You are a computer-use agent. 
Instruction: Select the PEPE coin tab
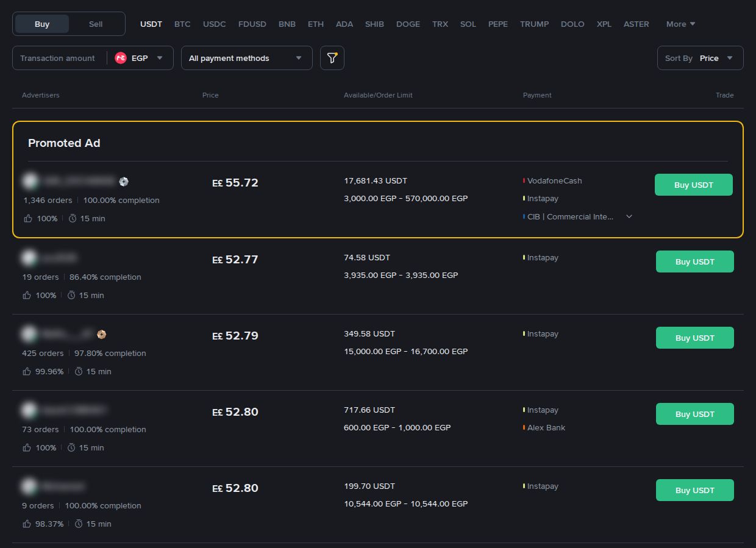[498, 24]
